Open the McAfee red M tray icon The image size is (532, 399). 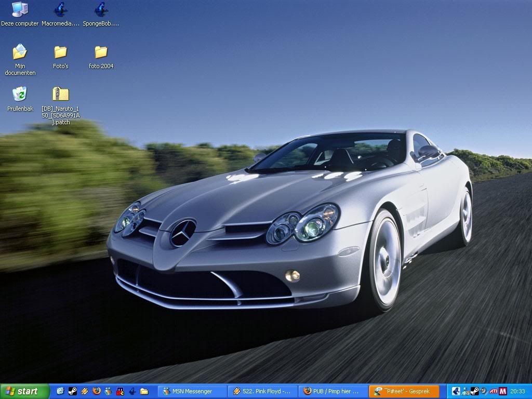pos(502,392)
